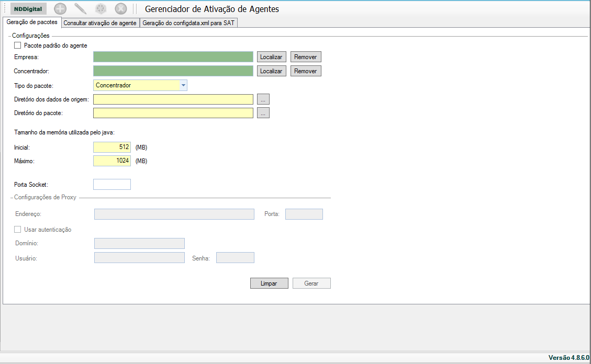Click Localizar button for Empresa
The height and width of the screenshot is (364, 591).
coord(271,57)
